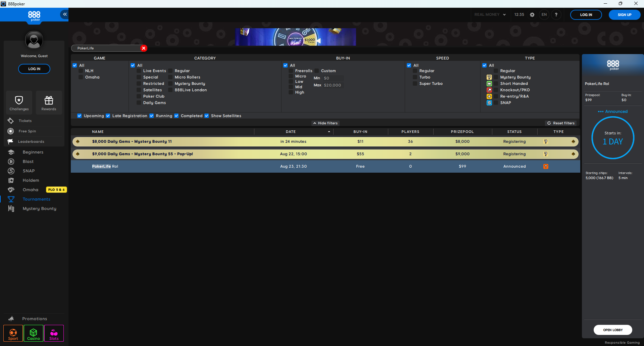The width and height of the screenshot is (644, 346).
Task: Click top-right Log In button
Action: 586,15
